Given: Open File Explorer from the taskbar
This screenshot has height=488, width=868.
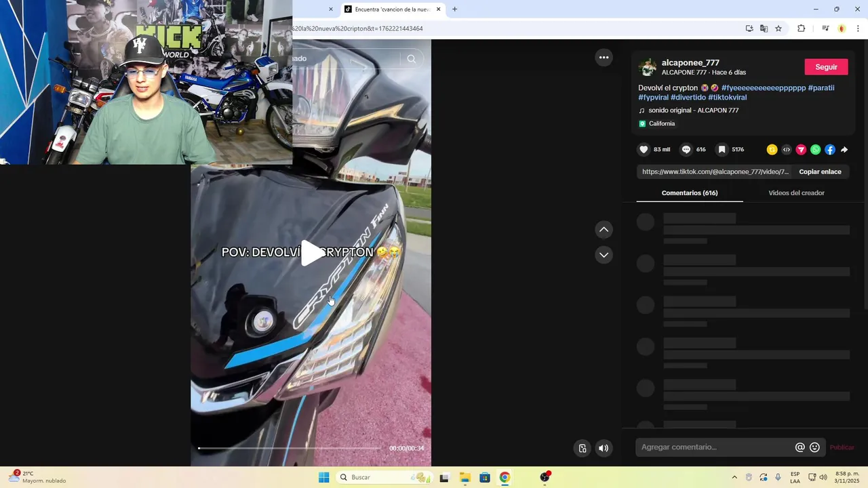Looking at the screenshot, I should tap(465, 478).
